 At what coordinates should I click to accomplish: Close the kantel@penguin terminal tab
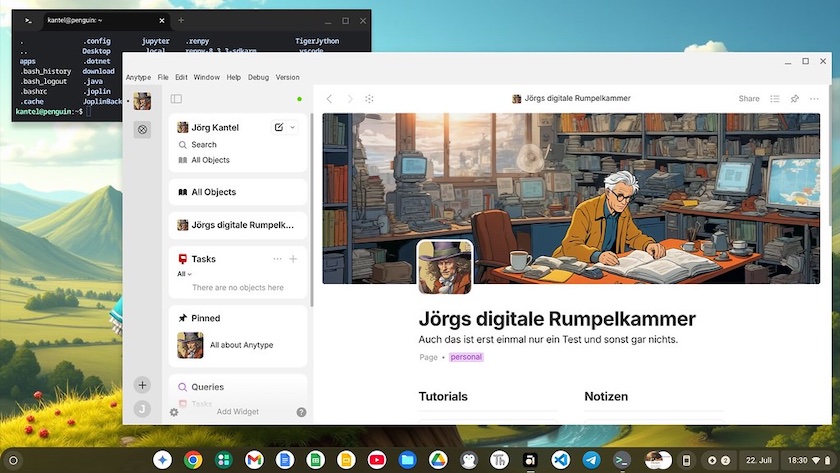(x=162, y=20)
